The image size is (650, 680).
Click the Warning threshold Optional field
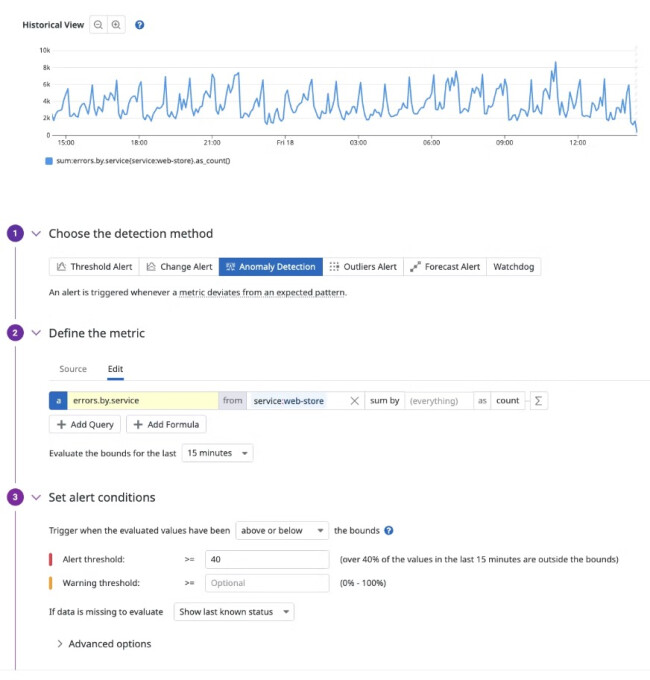click(x=267, y=583)
